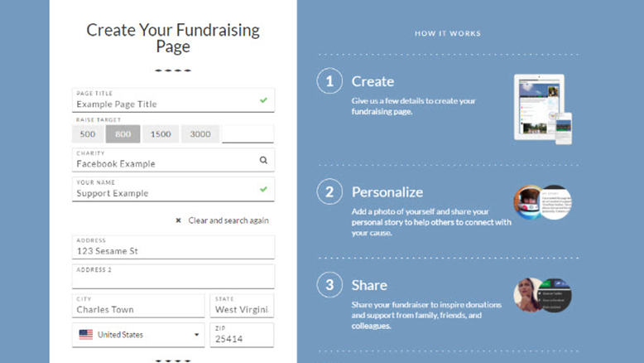Image resolution: width=644 pixels, height=363 pixels.
Task: Choose the 3000 raise target option
Action: click(x=200, y=134)
